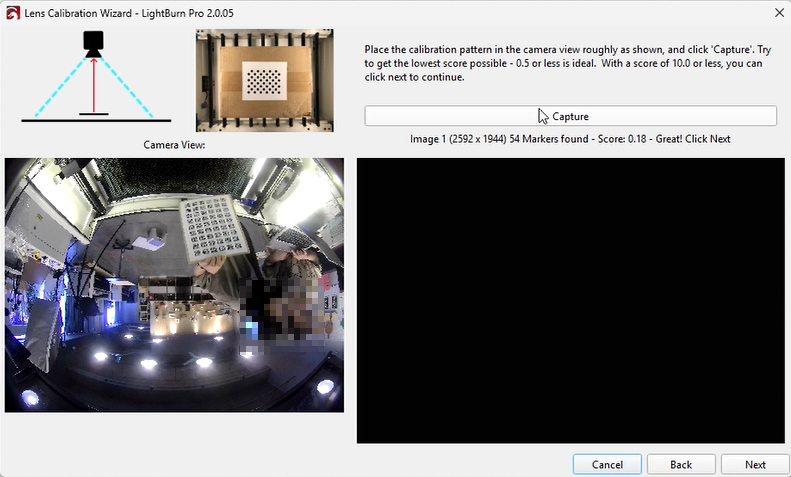Click the pixelated region in camera view
This screenshot has width=791, height=477.
285,305
